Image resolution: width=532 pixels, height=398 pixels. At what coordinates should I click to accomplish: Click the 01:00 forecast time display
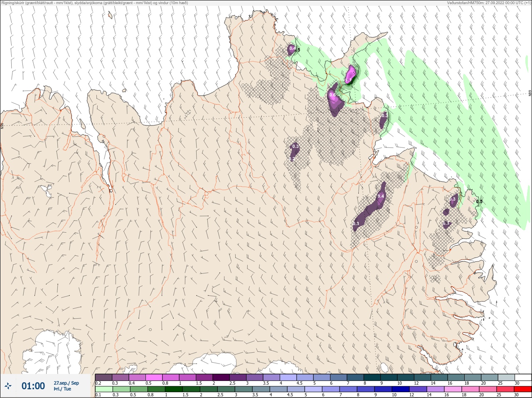[33, 386]
